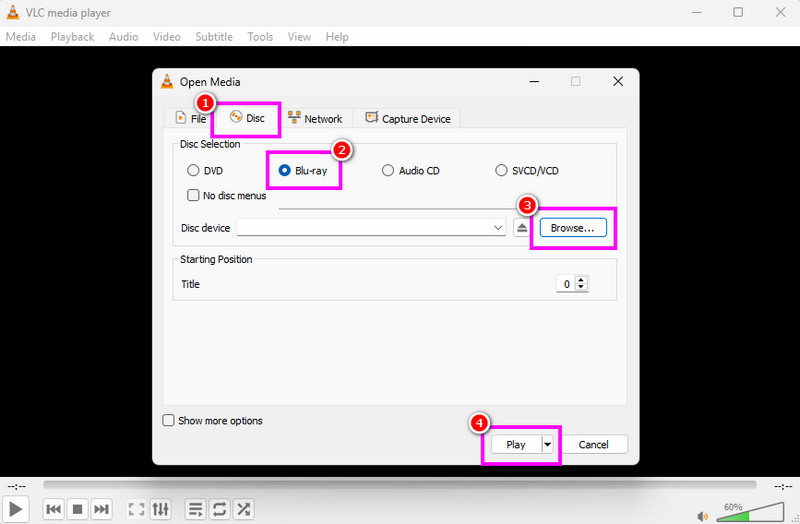Eject the disc with eject button

point(522,228)
